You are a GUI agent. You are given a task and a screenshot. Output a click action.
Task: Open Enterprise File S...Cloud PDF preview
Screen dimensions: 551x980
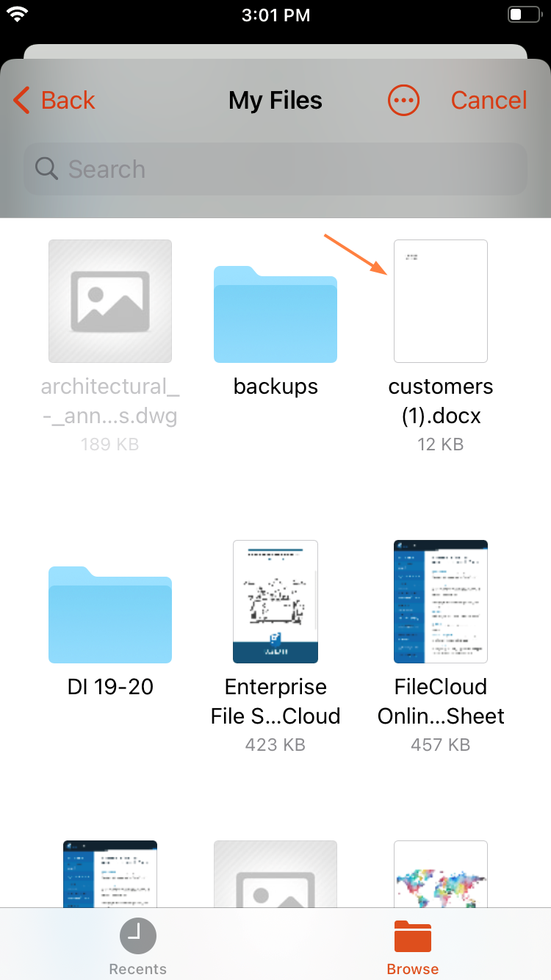pos(275,601)
